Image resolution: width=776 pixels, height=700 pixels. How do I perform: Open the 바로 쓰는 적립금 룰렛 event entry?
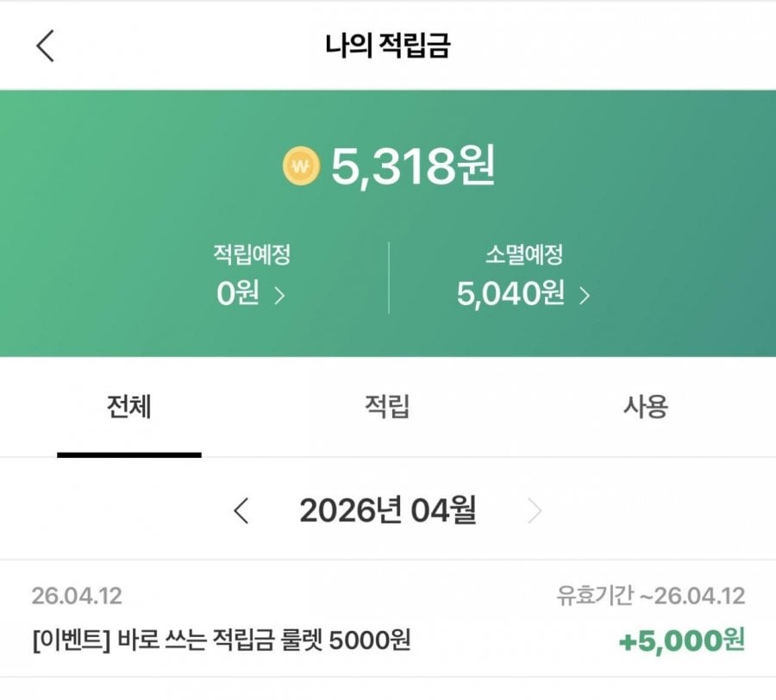[221, 641]
